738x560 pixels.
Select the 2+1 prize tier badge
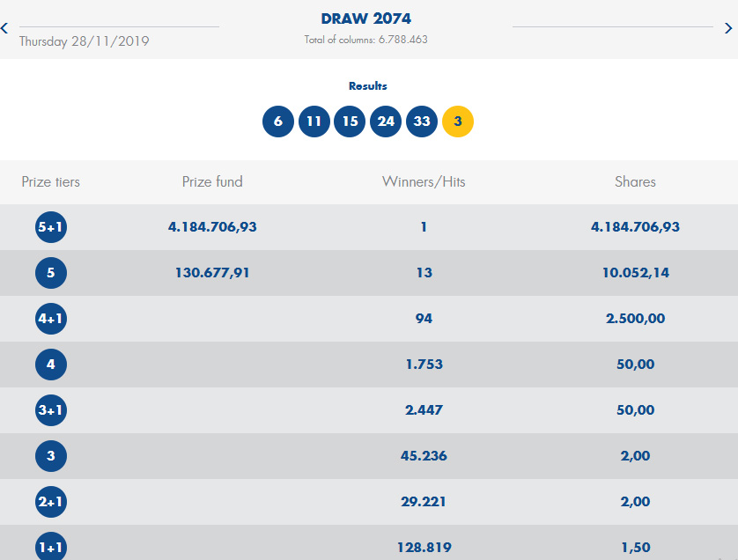pos(51,502)
